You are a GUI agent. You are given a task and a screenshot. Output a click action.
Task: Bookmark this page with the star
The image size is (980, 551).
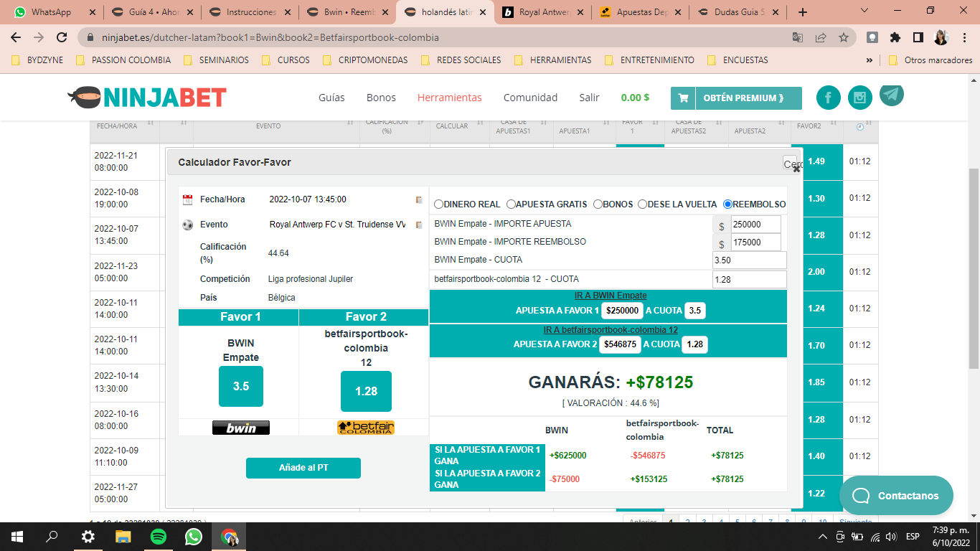(844, 37)
